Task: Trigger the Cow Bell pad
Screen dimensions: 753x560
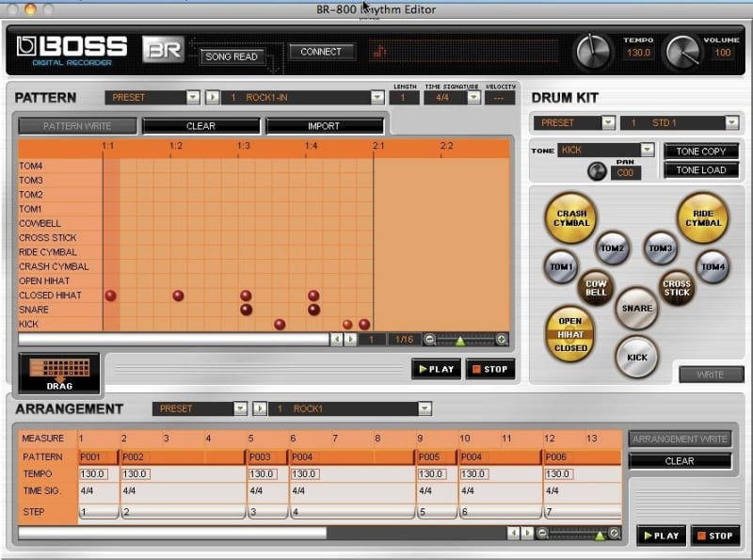Action: click(x=596, y=288)
